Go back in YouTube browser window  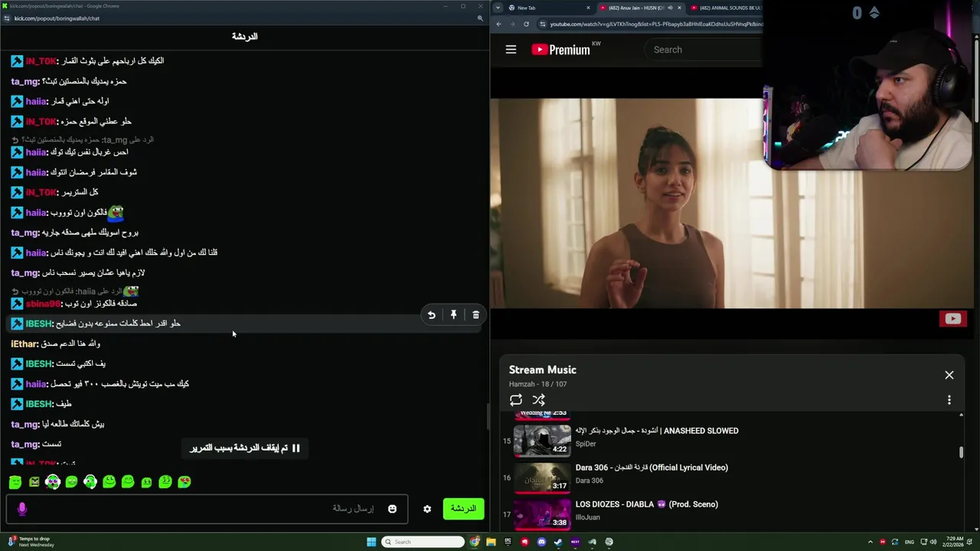(x=498, y=24)
